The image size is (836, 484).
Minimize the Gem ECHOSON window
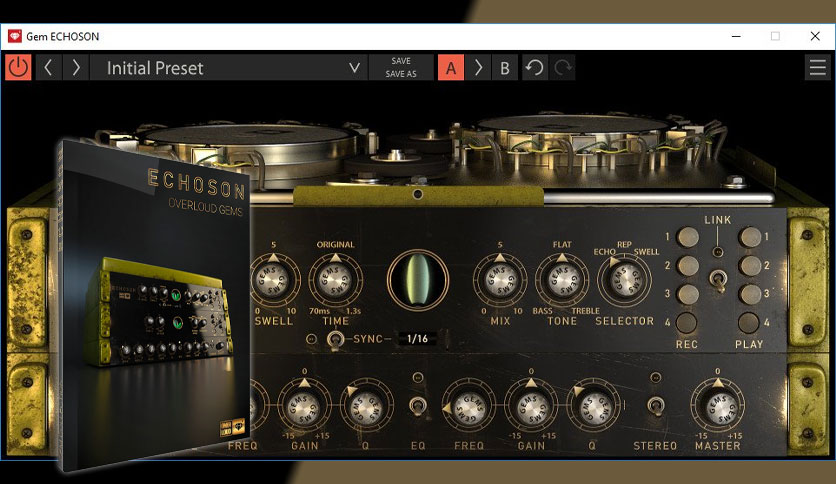[x=736, y=36]
